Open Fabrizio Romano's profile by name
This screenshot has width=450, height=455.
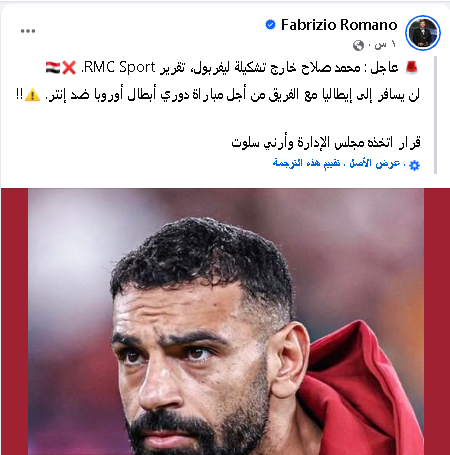339,25
